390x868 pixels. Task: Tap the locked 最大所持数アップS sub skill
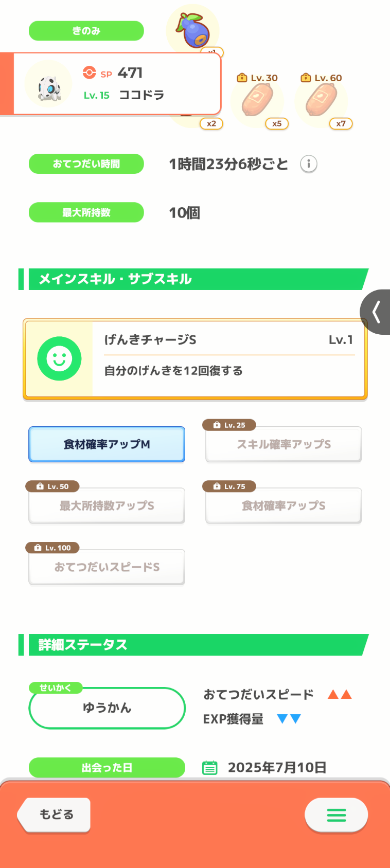tap(107, 505)
